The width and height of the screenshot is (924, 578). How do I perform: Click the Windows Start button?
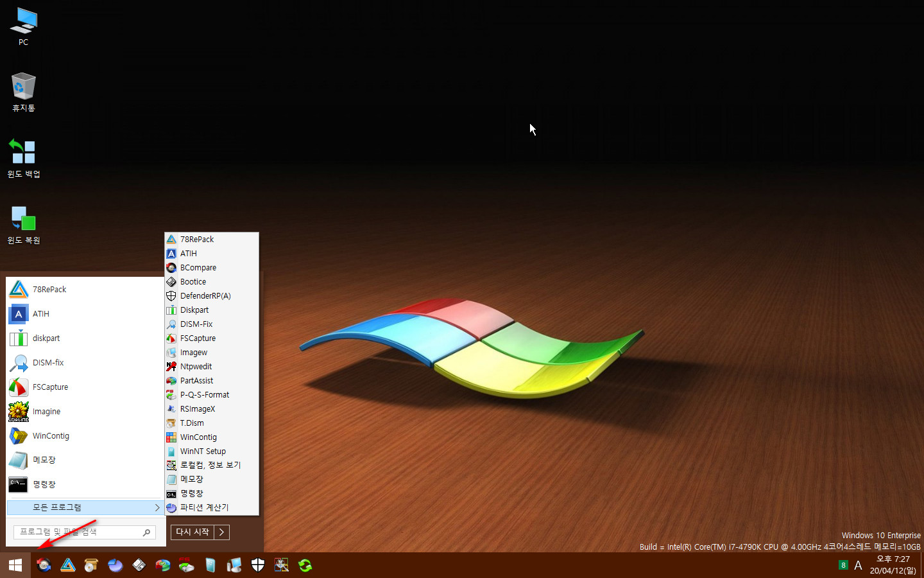(15, 565)
